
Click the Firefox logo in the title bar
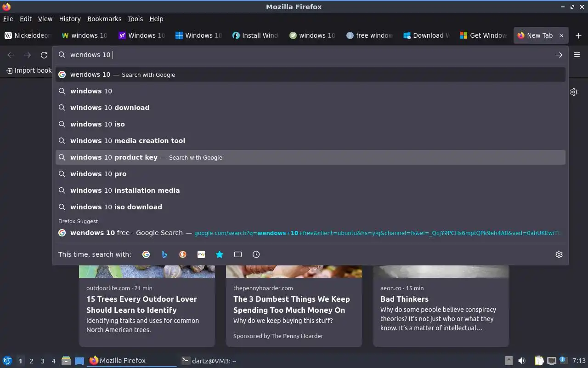[6, 6]
